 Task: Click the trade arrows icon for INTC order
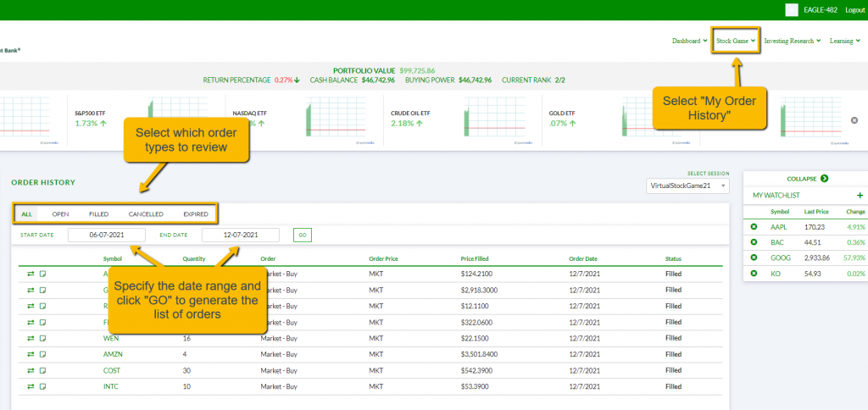coord(31,387)
